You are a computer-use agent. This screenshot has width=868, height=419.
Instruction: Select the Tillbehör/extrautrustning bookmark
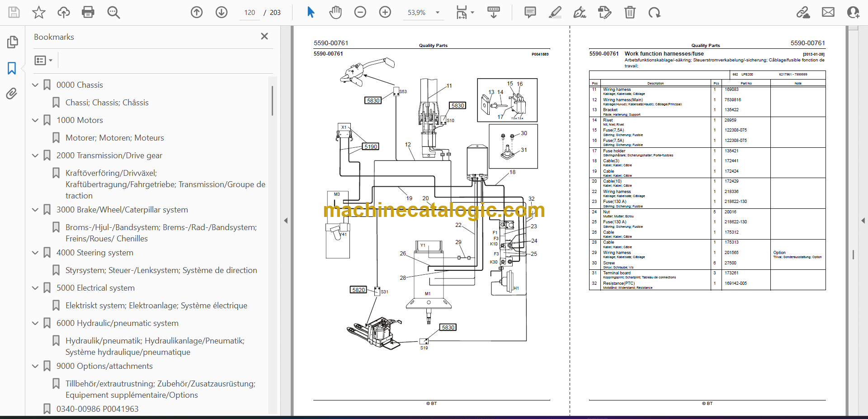click(160, 389)
